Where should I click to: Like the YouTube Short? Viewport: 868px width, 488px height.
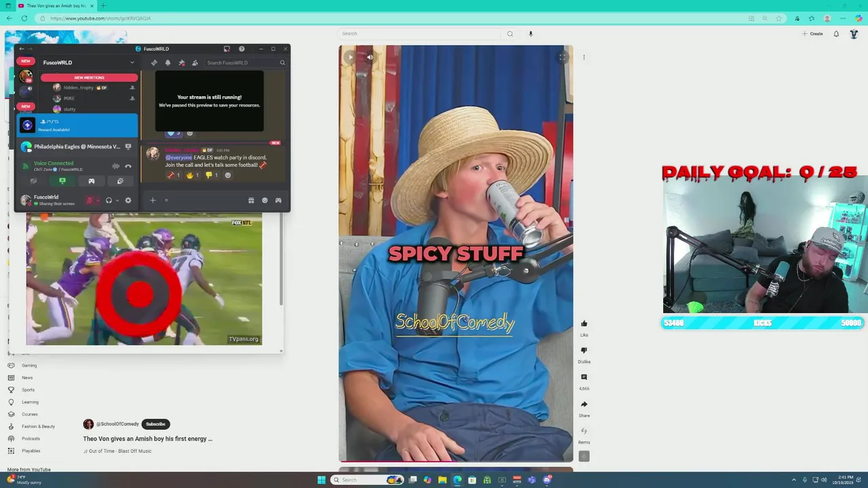[x=584, y=323]
